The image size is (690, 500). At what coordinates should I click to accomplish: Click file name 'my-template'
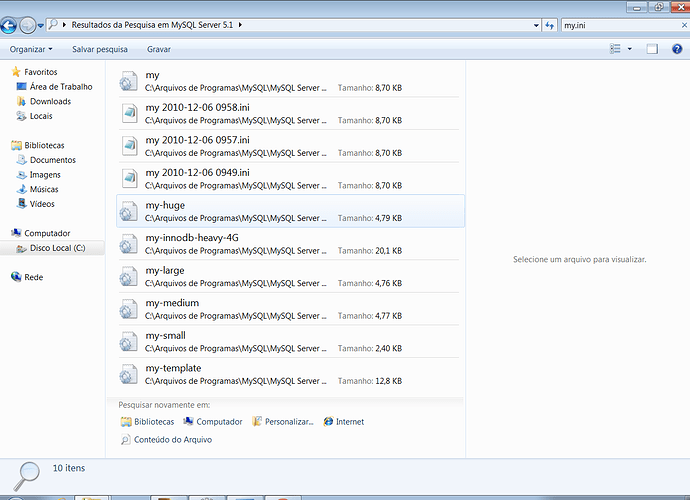pyautogui.click(x=173, y=368)
